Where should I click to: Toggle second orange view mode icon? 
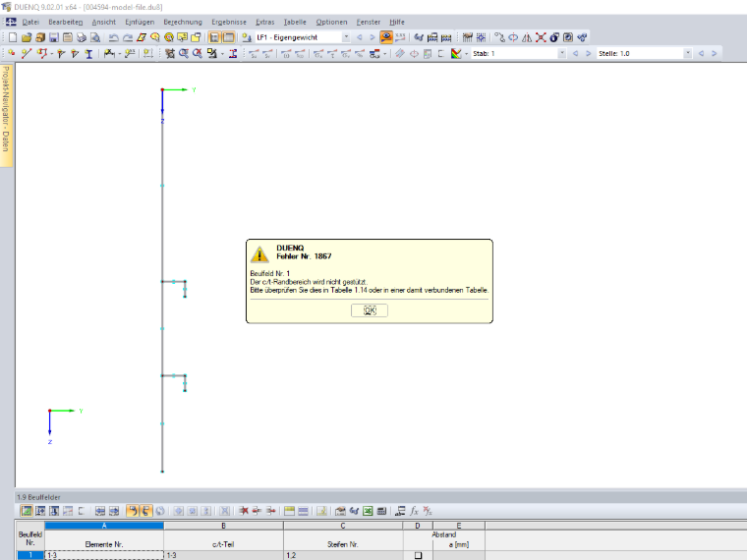229,37
